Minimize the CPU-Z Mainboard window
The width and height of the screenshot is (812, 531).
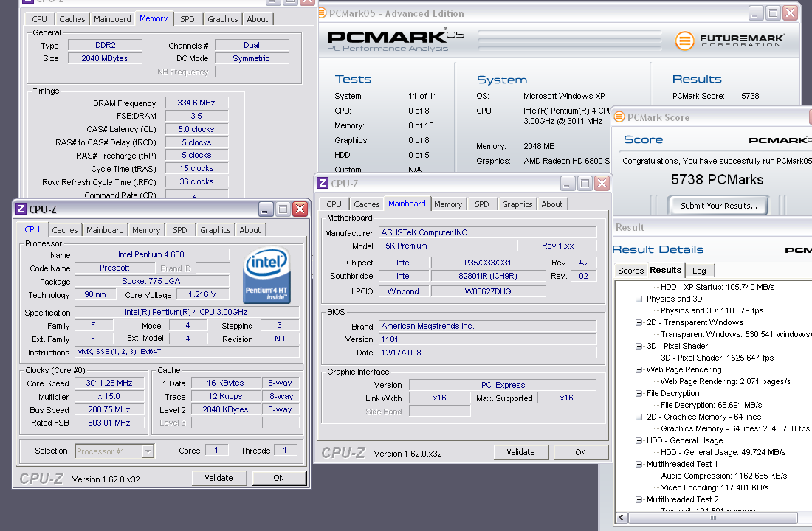click(x=568, y=183)
